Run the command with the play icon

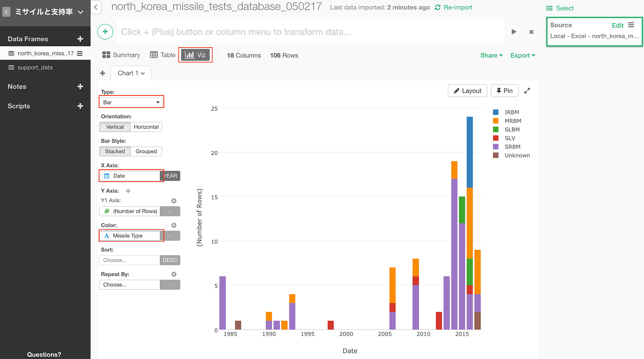tap(514, 32)
